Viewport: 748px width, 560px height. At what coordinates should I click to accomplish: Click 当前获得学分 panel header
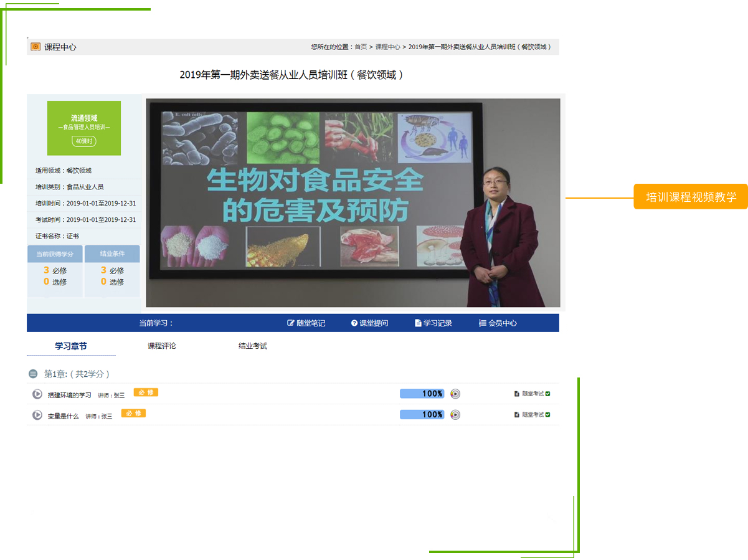(55, 254)
